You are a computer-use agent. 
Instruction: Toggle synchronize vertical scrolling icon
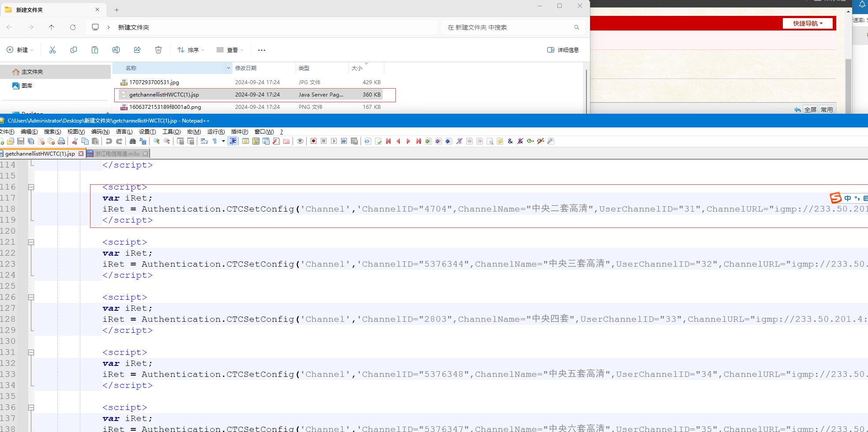[180, 141]
